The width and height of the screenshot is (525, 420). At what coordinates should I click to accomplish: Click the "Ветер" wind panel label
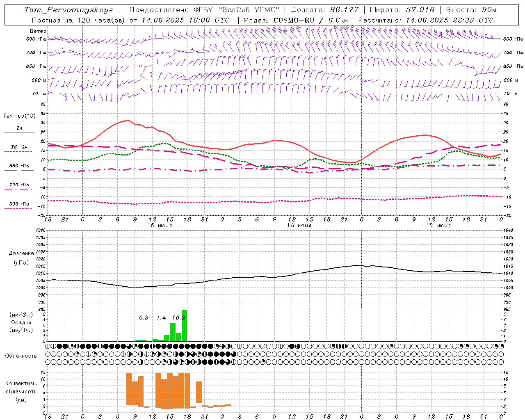pos(38,31)
